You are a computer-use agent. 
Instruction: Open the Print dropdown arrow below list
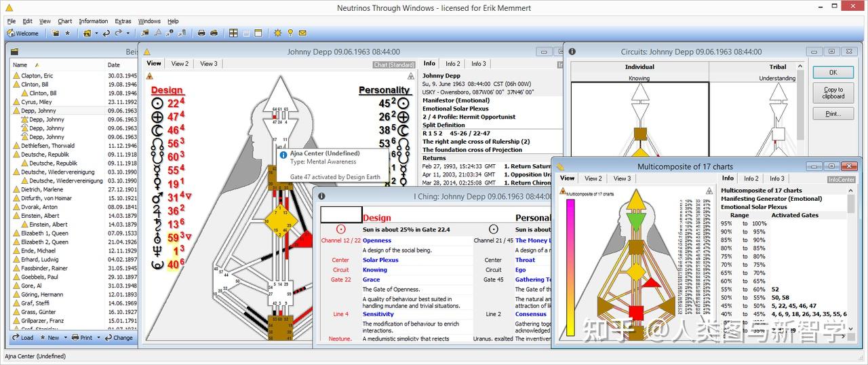coord(98,338)
